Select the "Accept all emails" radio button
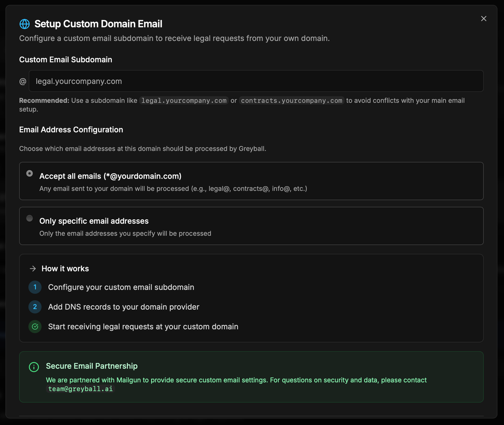This screenshot has height=425, width=504. 29,173
